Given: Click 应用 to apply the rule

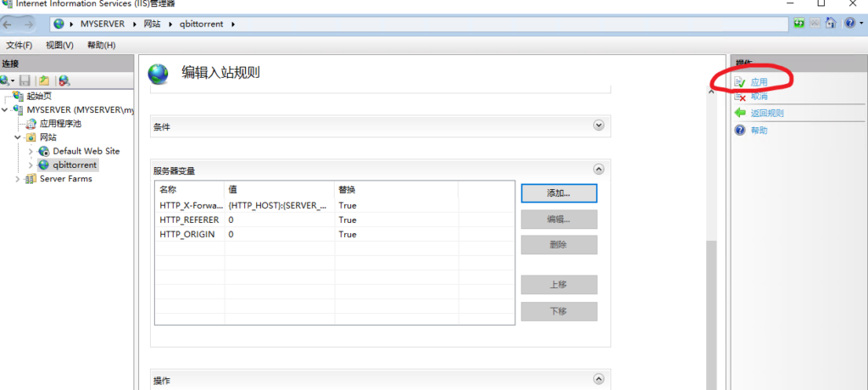Looking at the screenshot, I should [759, 82].
